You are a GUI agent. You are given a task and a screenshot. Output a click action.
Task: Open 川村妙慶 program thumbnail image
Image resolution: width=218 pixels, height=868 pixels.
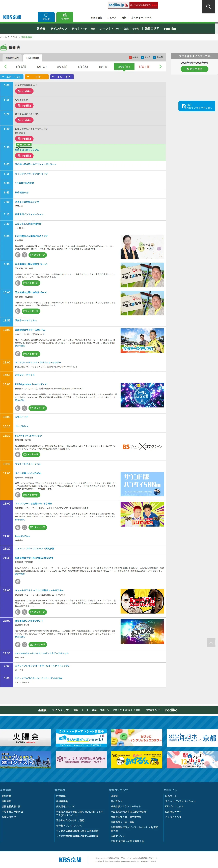coord(142,247)
